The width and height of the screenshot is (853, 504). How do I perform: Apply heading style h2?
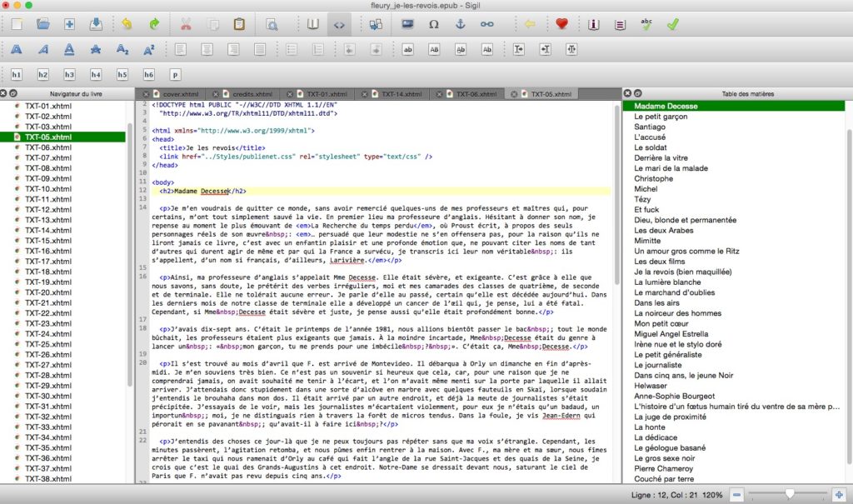(x=43, y=75)
